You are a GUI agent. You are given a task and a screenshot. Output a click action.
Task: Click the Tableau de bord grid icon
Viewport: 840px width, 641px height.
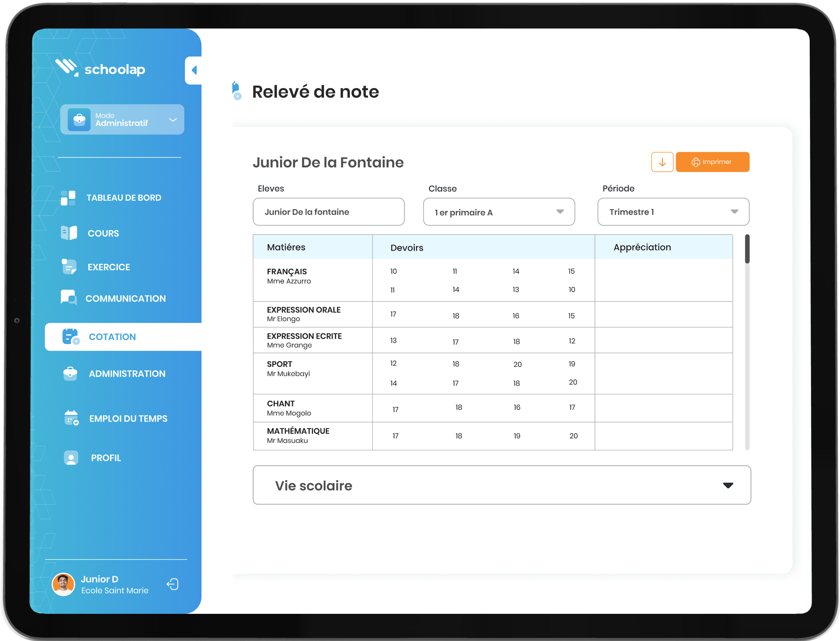[x=68, y=198]
